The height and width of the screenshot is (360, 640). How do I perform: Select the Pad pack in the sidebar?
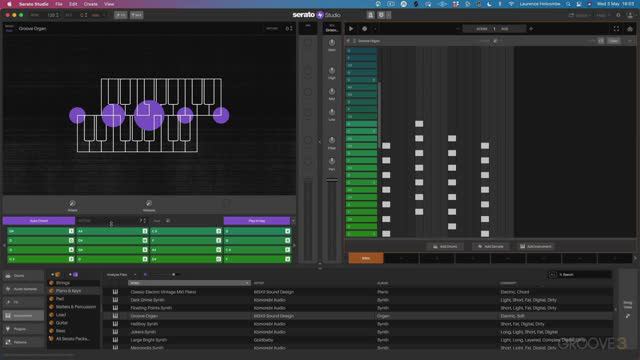[x=60, y=299]
